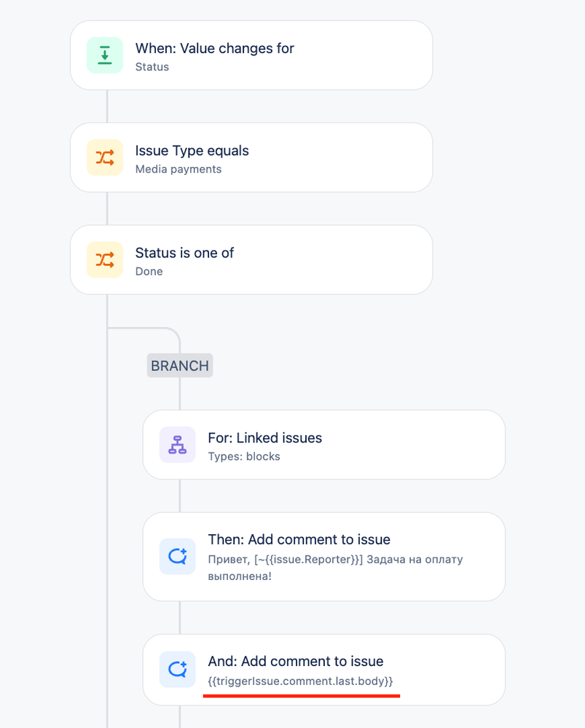Click the 'Types: blocks' link type text
Image resolution: width=585 pixels, height=728 pixels.
(x=244, y=456)
